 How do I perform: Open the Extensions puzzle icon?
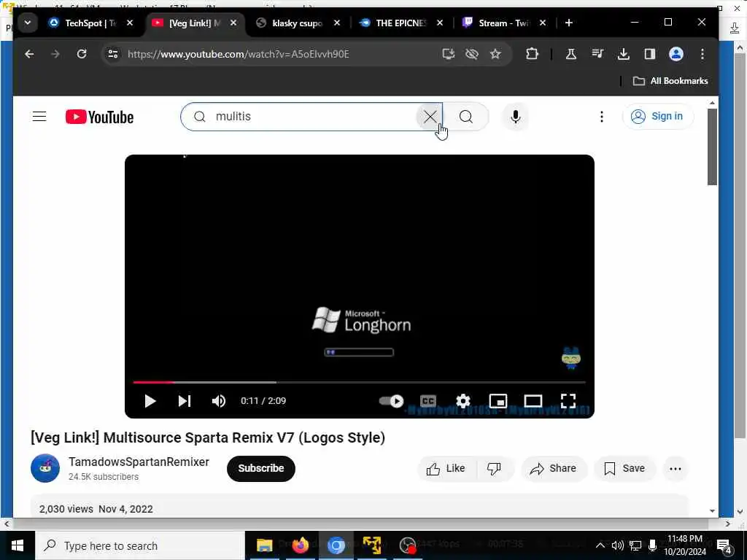coord(532,54)
